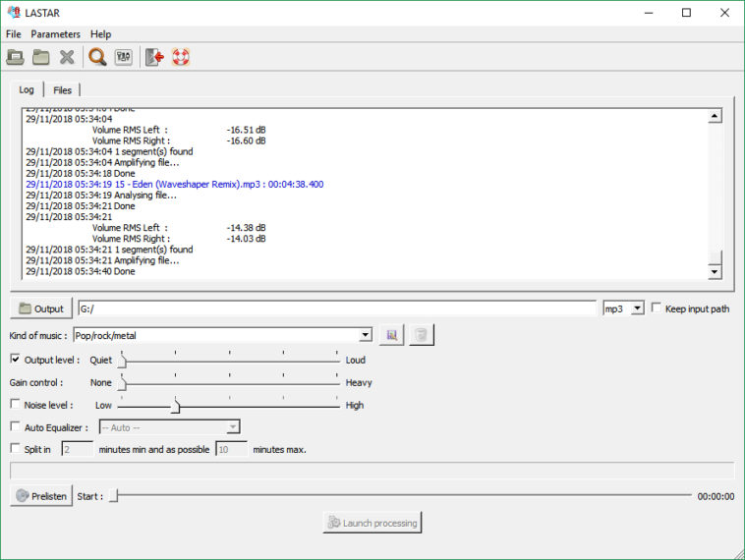Click the 05:34:19 Analysing file log line

pos(102,196)
